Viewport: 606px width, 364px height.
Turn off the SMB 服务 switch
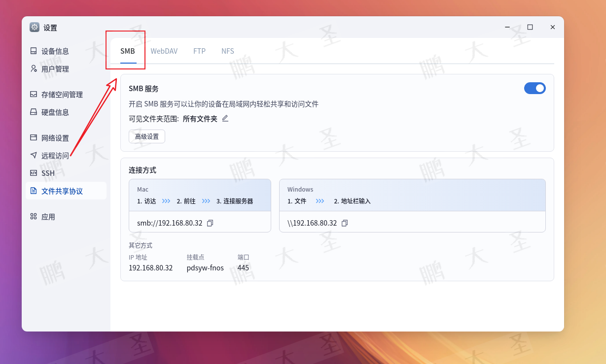[535, 88]
